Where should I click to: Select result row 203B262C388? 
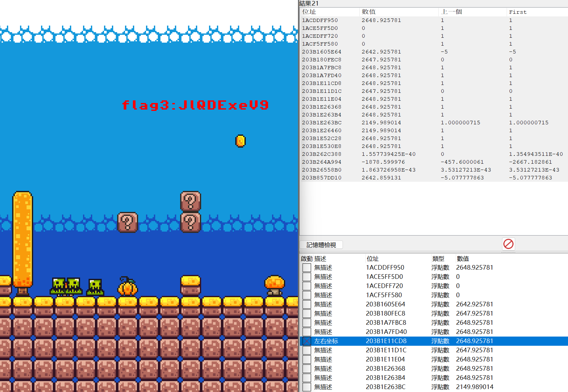(434, 154)
